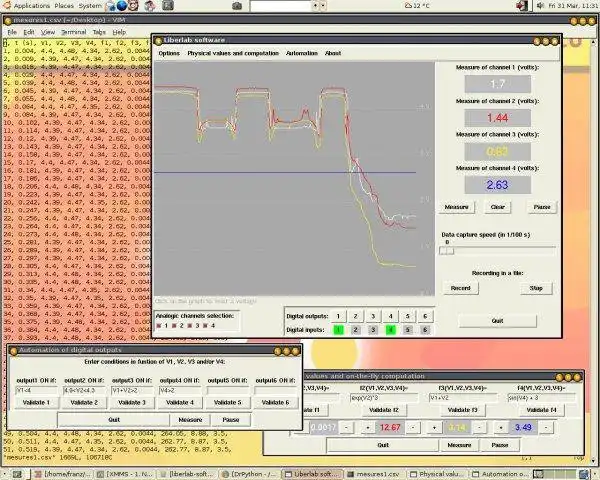Open Physical values and computation menu

(233, 53)
